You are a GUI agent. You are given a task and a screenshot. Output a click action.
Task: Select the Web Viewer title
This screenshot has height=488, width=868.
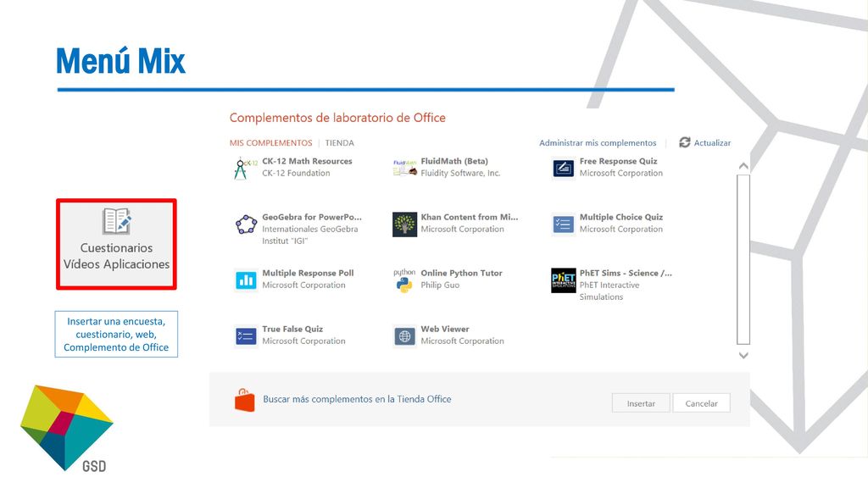click(x=445, y=329)
